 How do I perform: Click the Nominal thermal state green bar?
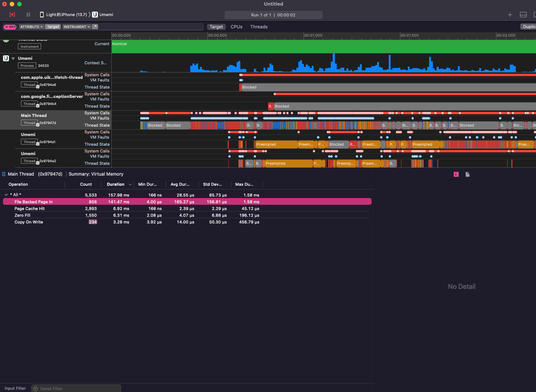(324, 47)
